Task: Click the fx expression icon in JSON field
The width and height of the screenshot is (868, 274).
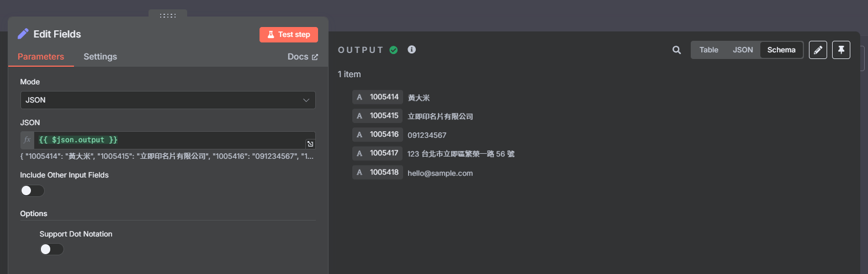Action: 27,140
